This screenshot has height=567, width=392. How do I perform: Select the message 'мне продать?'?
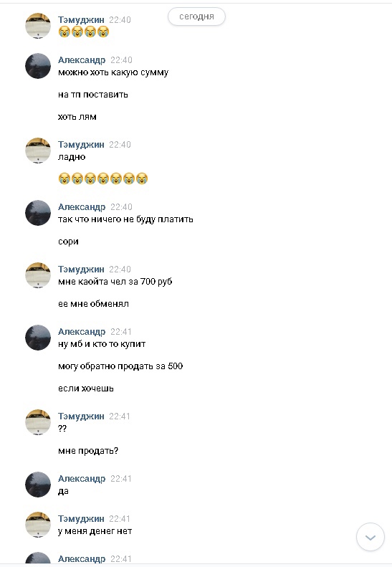tap(88, 451)
